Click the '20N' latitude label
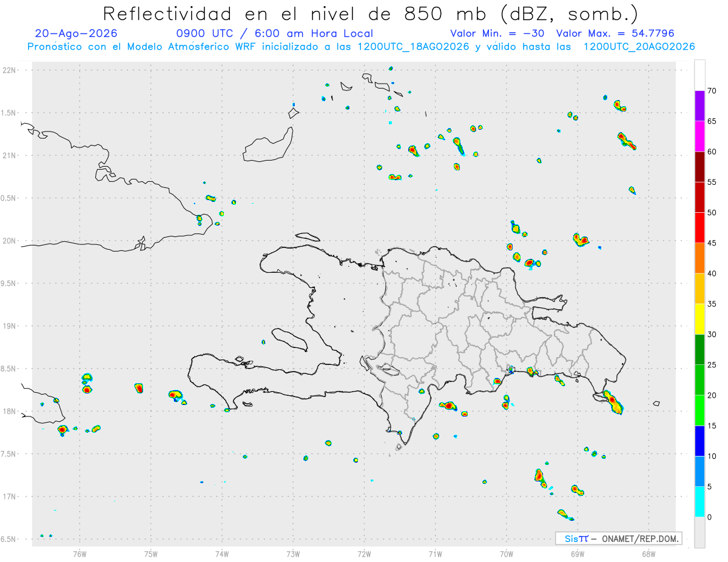Screen dimensions: 728x562 click(10, 241)
